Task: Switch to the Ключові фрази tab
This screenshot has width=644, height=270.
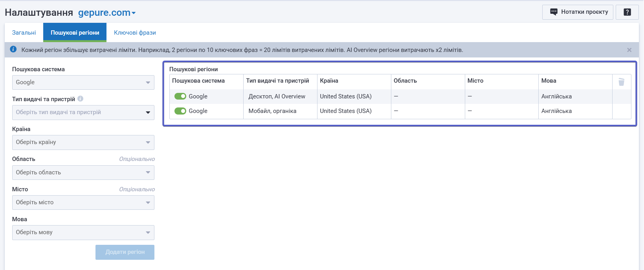Action: click(x=135, y=33)
